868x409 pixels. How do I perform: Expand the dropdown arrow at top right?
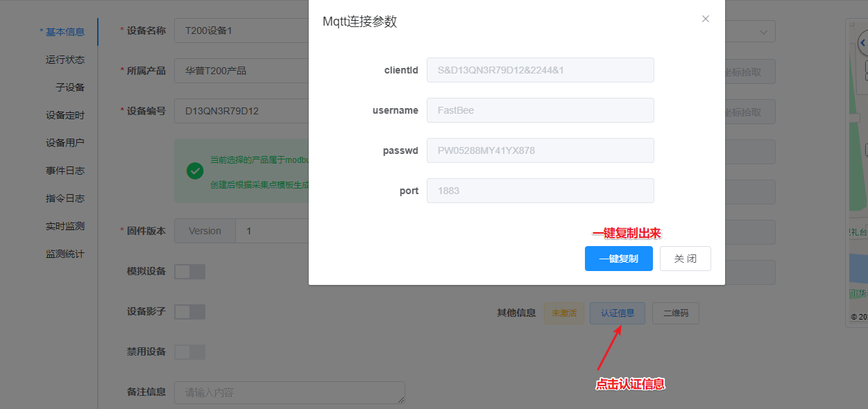pos(763,32)
